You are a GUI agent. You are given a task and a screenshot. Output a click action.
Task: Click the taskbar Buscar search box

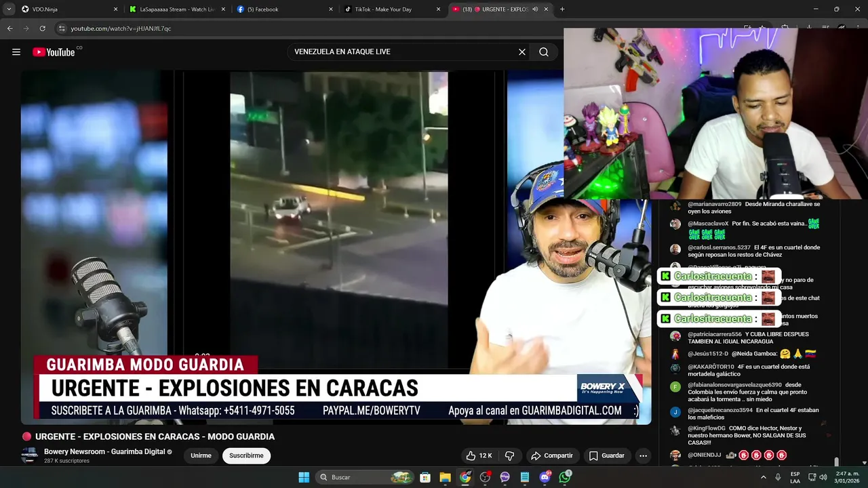(x=365, y=477)
